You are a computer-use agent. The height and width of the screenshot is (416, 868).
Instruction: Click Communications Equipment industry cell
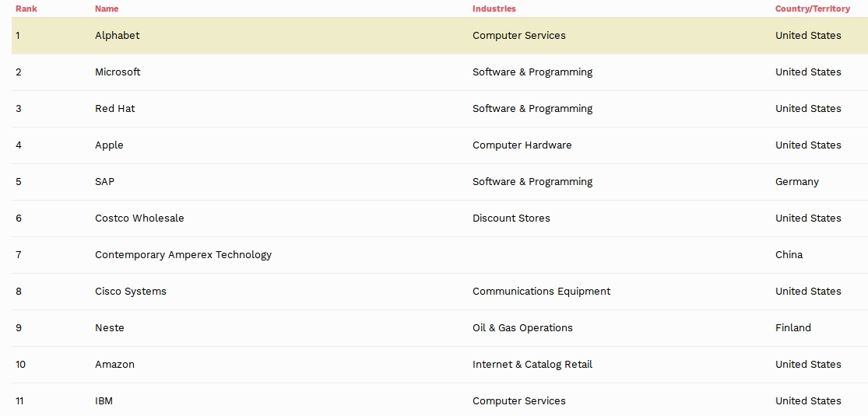tap(541, 291)
